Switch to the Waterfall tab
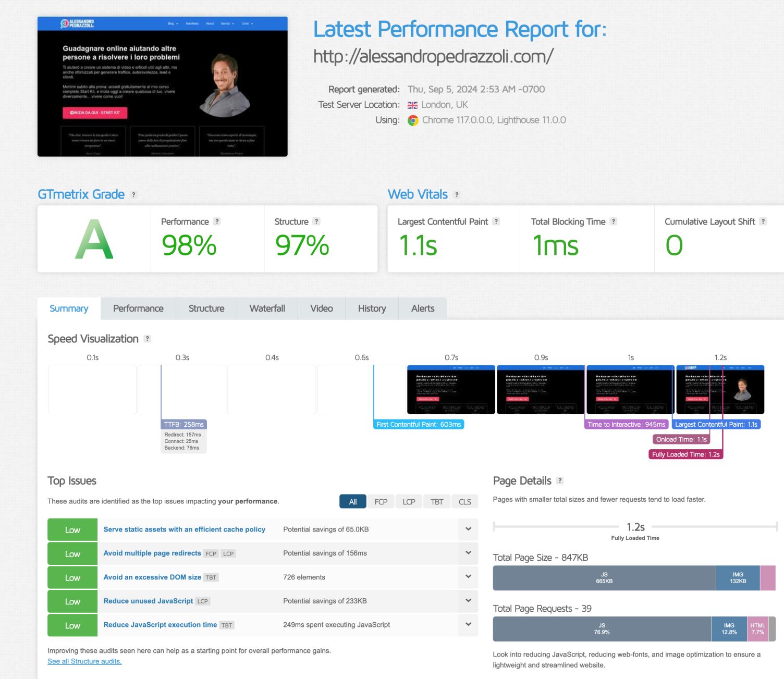This screenshot has width=784, height=679. pyautogui.click(x=267, y=308)
